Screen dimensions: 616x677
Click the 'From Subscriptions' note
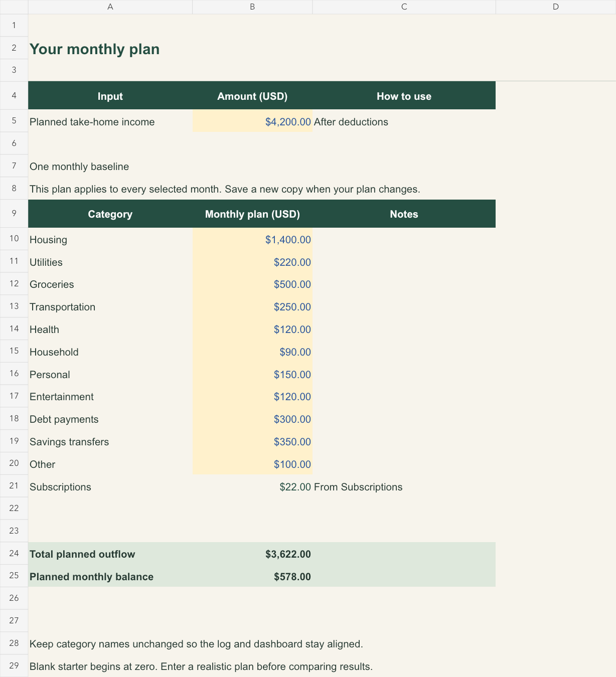(x=358, y=487)
